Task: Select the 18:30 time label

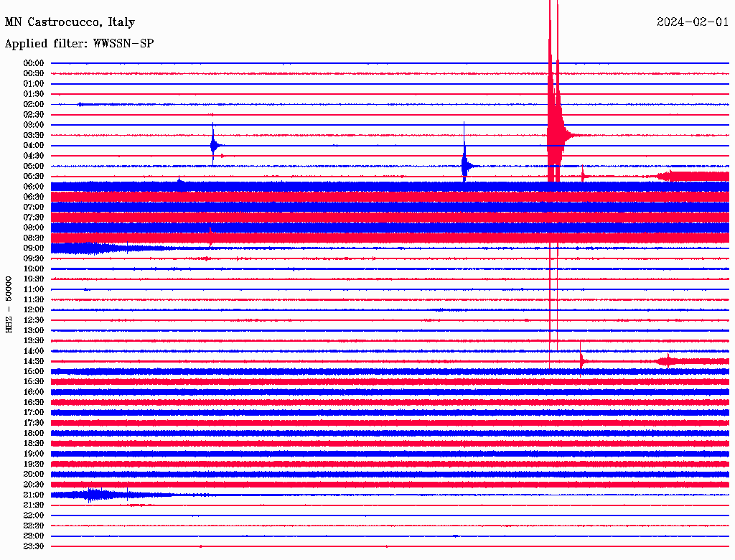Action: 34,444
